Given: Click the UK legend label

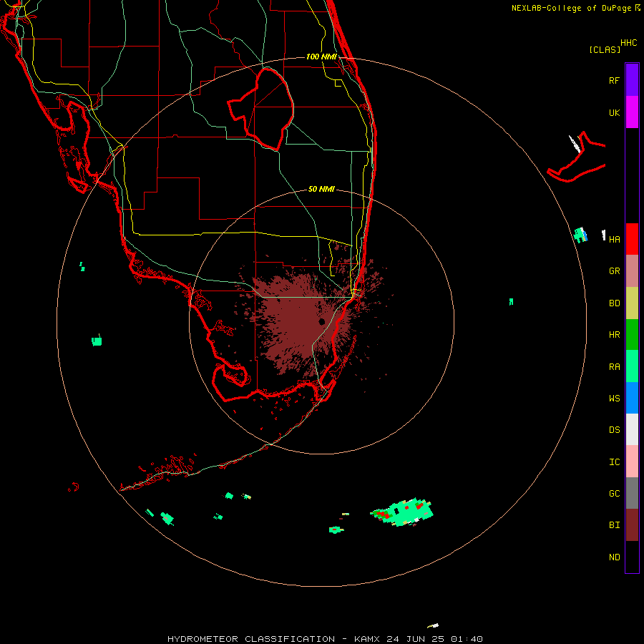Looking at the screenshot, I should coord(614,112).
